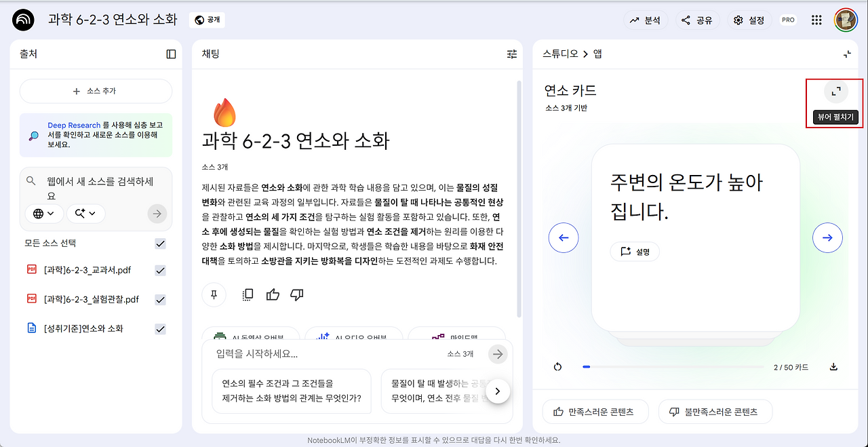Click the 설명 explain button
The width and height of the screenshot is (868, 447).
635,252
